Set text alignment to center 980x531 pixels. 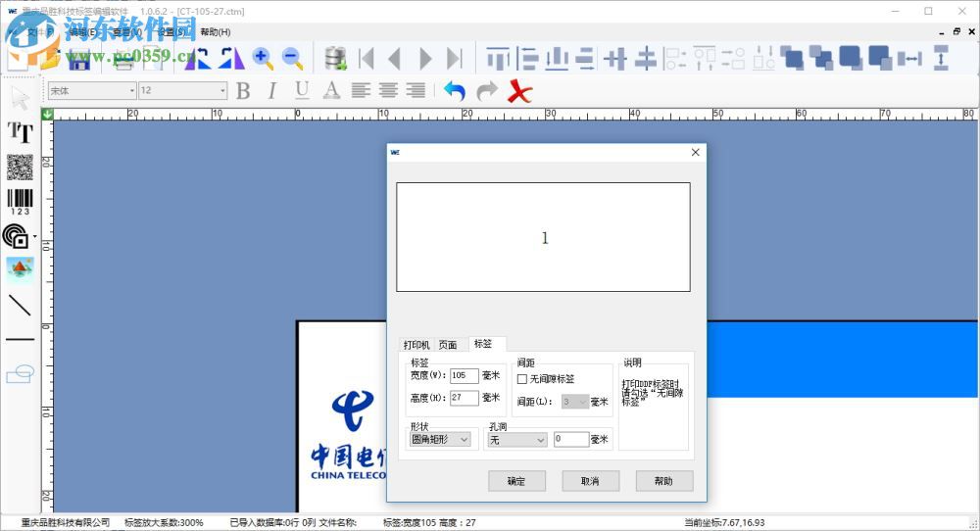click(388, 90)
